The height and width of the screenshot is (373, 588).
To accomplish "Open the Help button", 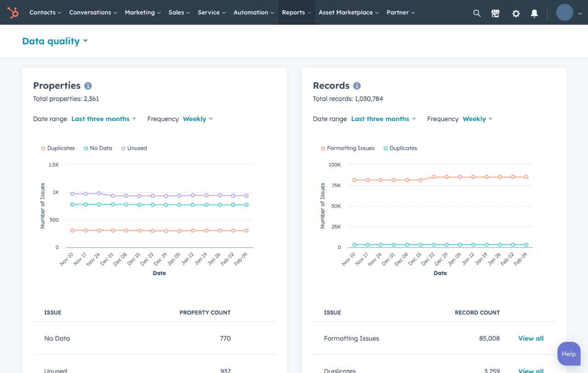I will [x=569, y=354].
